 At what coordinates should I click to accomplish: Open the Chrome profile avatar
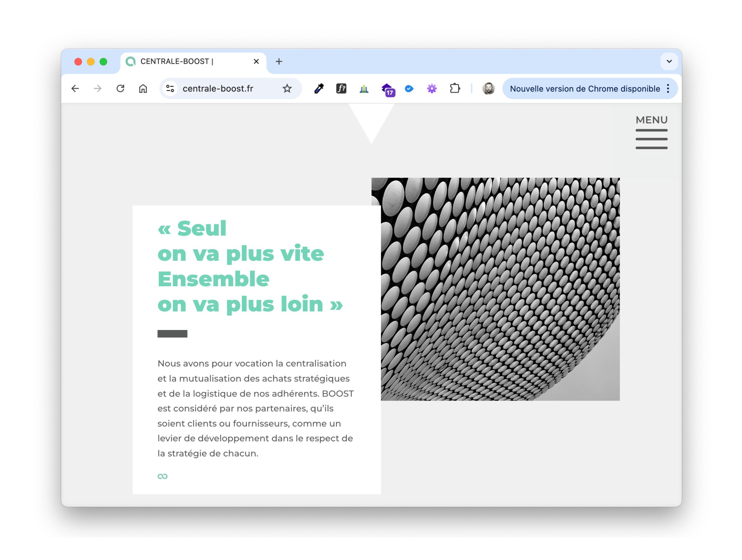tap(488, 89)
